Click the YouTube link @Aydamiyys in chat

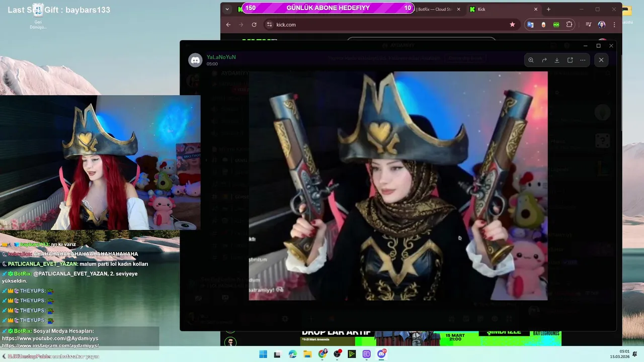tap(50, 338)
